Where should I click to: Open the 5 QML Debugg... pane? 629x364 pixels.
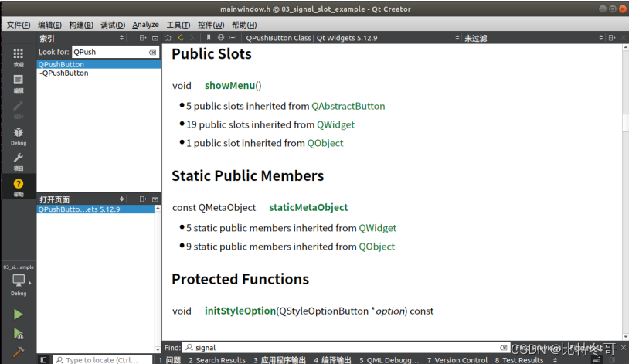tap(389, 360)
